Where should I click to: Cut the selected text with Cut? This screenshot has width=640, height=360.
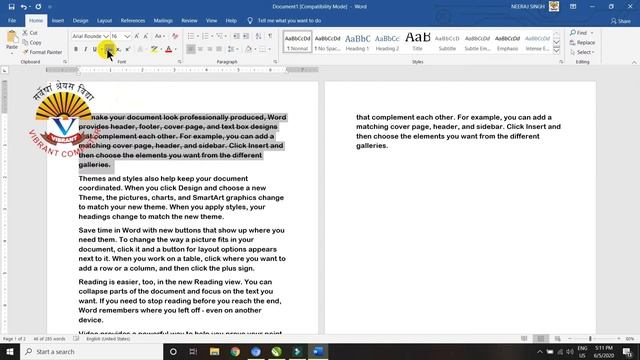[30, 33]
